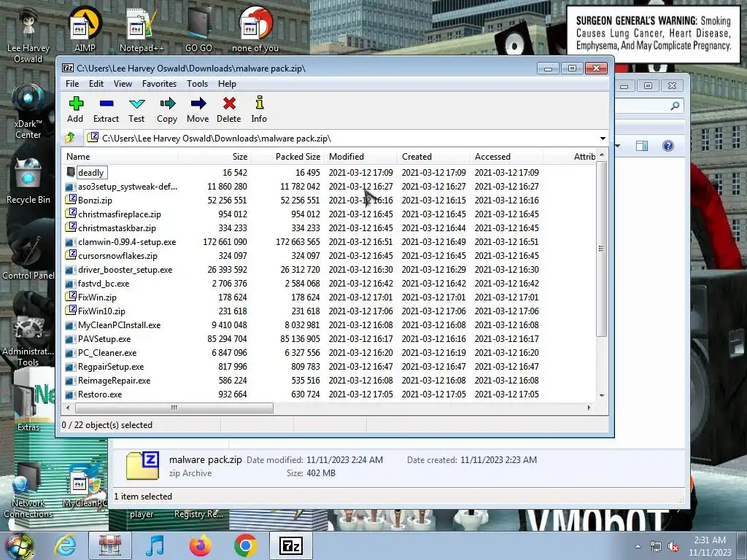The width and height of the screenshot is (747, 560).
Task: Open GO GO desktop icon
Action: coord(198,29)
